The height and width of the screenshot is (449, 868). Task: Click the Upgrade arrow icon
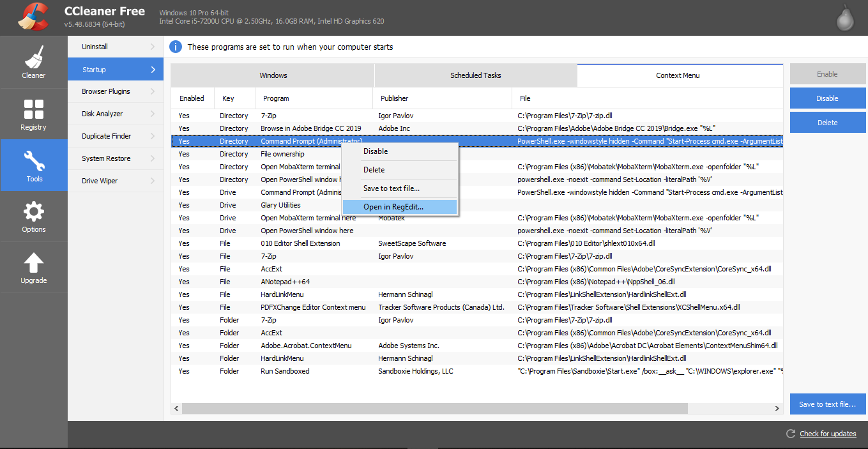33,263
